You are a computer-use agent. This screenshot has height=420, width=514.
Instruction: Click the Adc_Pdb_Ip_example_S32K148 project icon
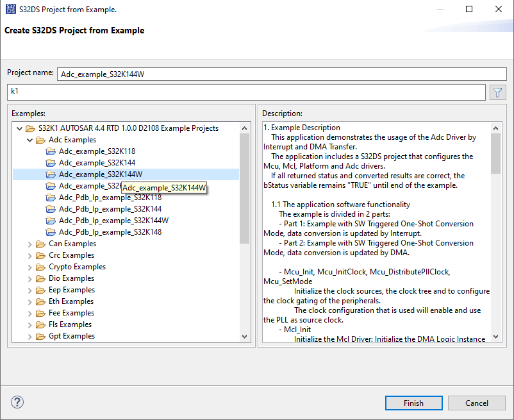pos(51,232)
